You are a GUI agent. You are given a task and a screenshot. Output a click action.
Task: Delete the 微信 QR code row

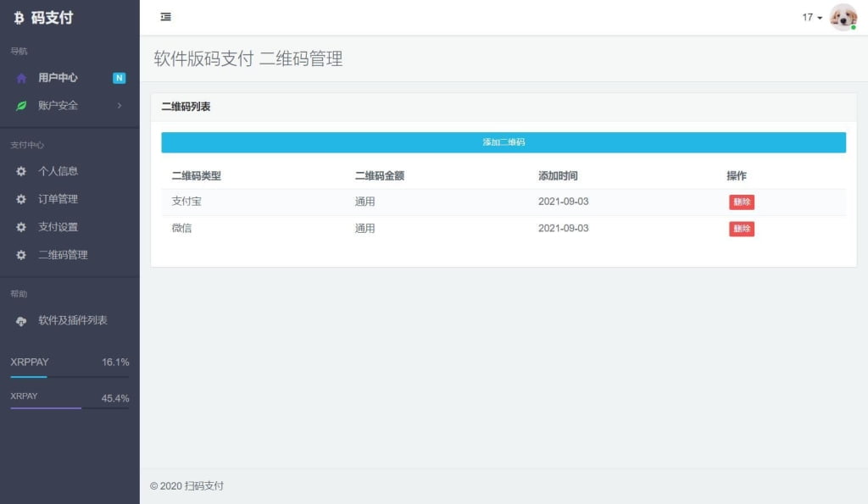pyautogui.click(x=741, y=229)
